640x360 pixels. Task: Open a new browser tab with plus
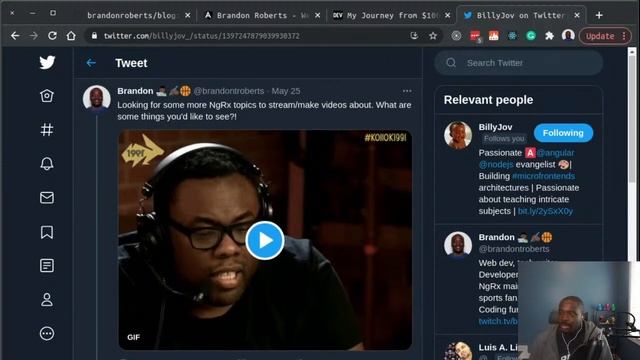(x=599, y=15)
